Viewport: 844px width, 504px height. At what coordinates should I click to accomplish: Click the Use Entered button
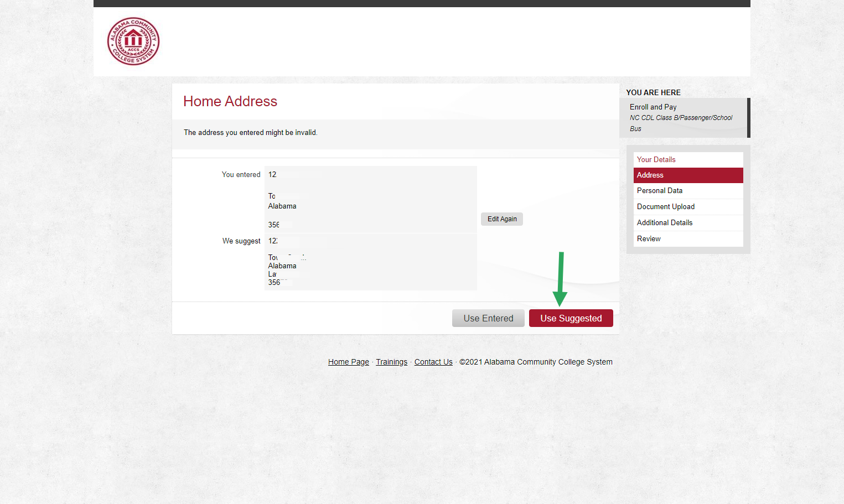(488, 318)
